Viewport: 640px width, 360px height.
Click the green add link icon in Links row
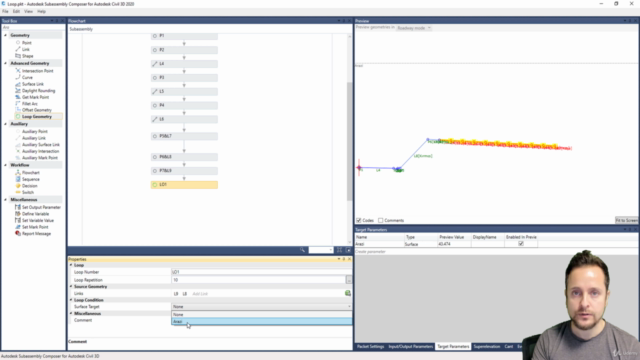(348, 293)
